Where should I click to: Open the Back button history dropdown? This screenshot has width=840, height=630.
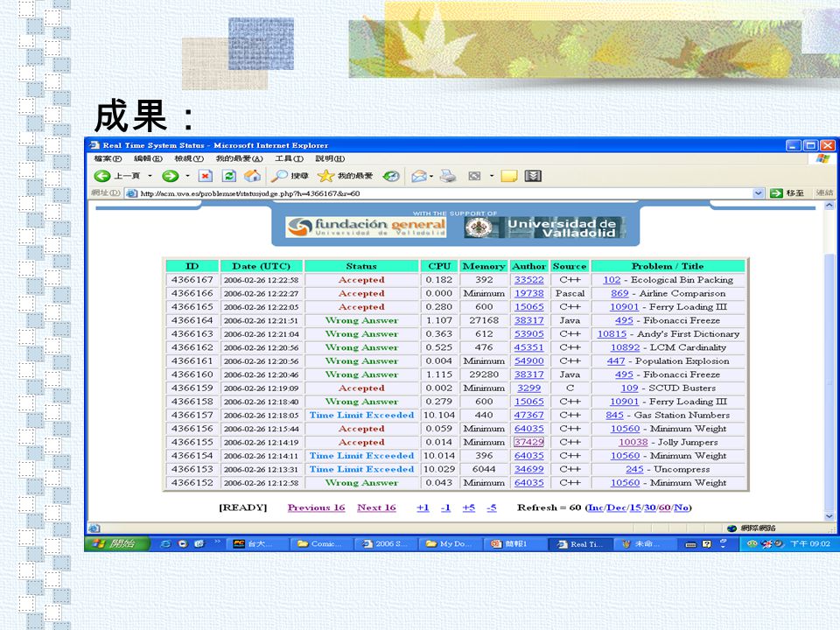150,176
